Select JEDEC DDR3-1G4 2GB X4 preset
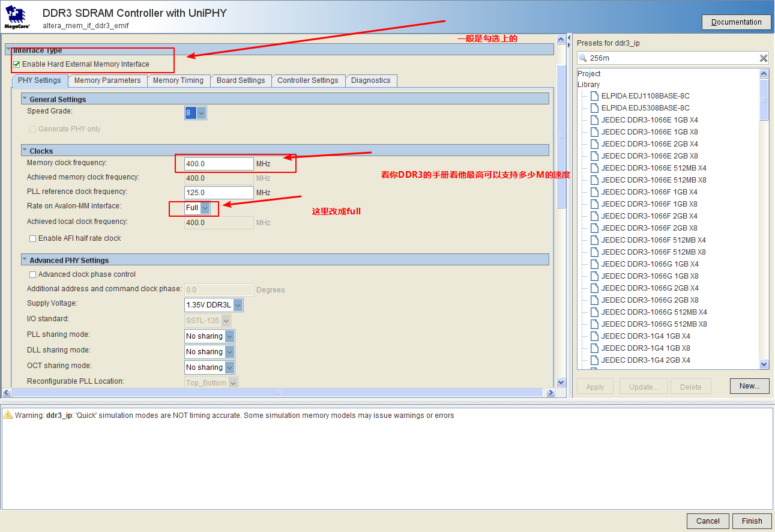Viewport: 775px width, 532px height. click(x=646, y=360)
